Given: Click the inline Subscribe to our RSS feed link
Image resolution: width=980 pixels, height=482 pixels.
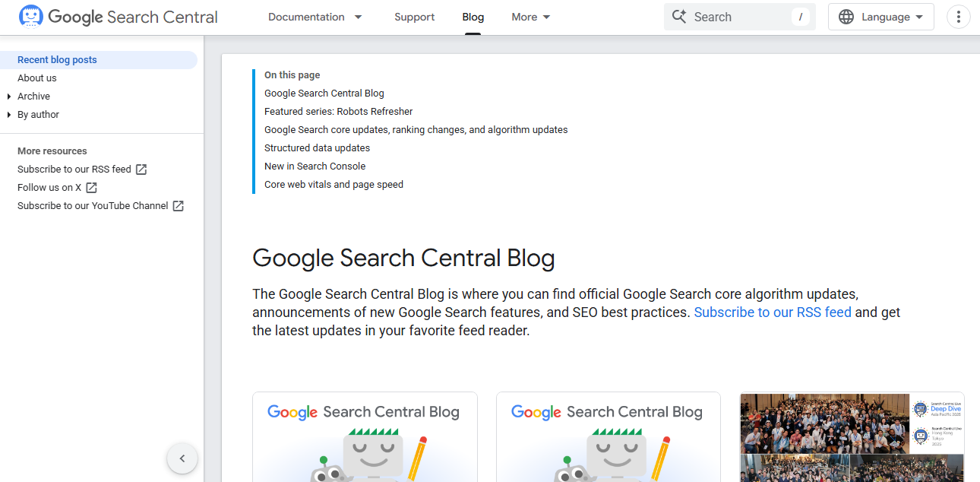Looking at the screenshot, I should [773, 312].
